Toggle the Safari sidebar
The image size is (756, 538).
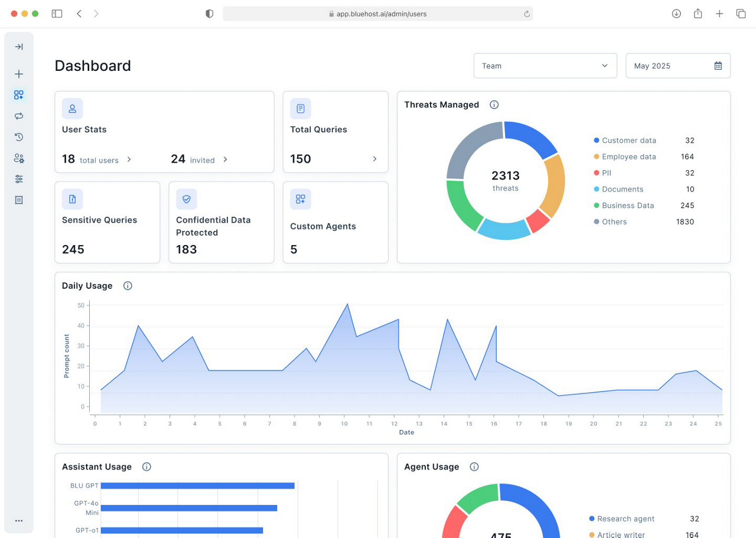pyautogui.click(x=57, y=14)
